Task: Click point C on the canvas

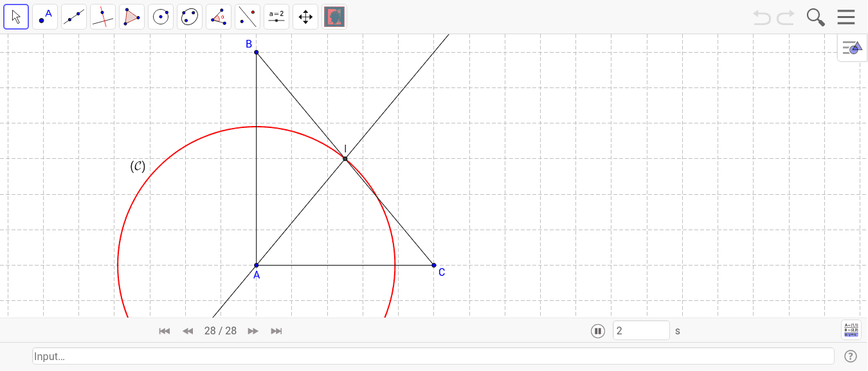Action: tap(434, 265)
